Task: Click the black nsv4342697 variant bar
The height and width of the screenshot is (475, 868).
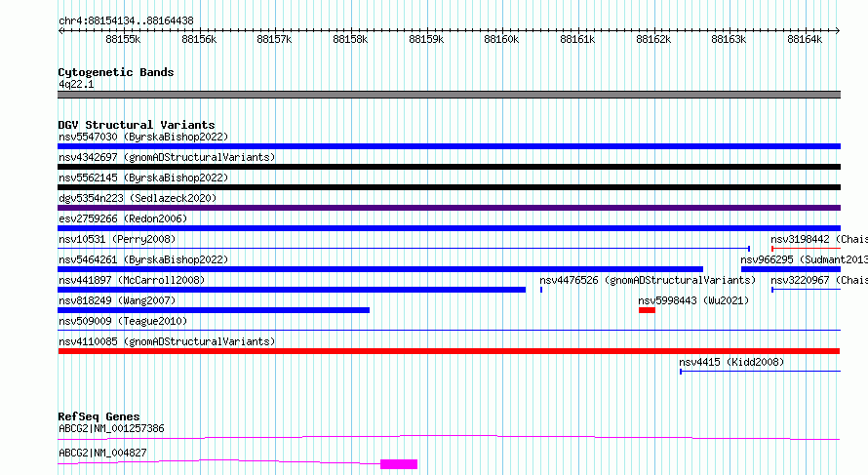Action: pyautogui.click(x=449, y=167)
